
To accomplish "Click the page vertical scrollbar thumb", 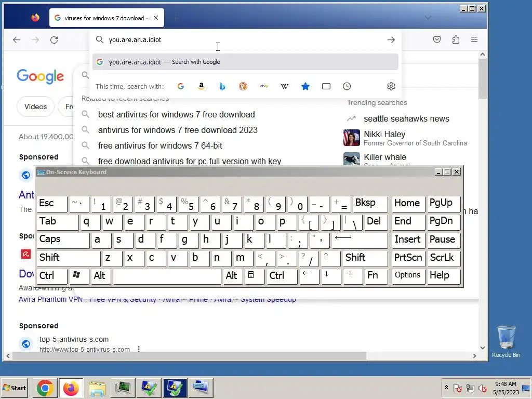I will (483, 79).
